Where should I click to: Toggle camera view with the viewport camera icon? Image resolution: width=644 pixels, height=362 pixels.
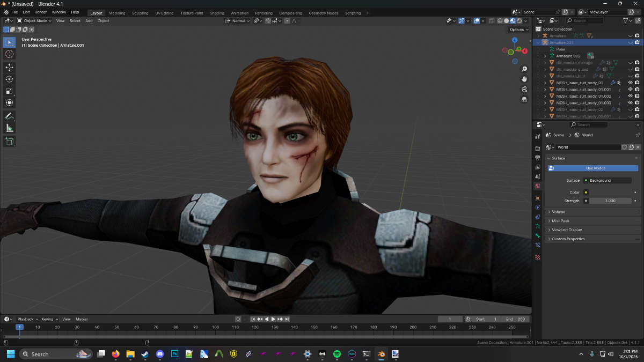[524, 89]
